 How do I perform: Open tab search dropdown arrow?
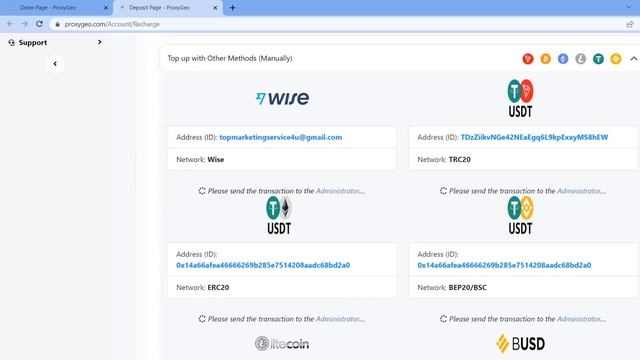(629, 7)
